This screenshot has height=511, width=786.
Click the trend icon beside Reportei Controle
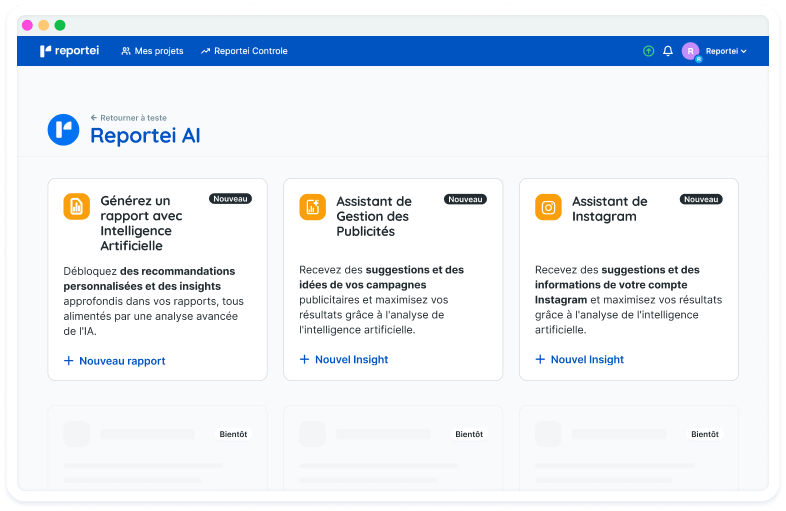point(205,51)
